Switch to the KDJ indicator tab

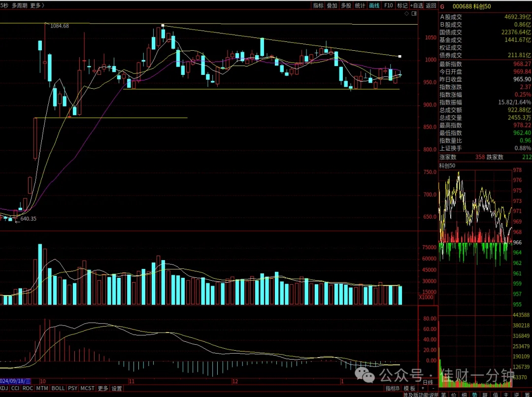pyautogui.click(x=4, y=388)
